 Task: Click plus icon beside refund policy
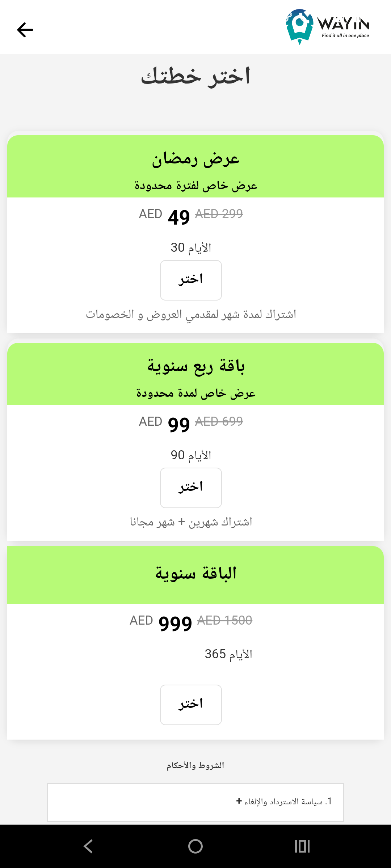click(239, 801)
